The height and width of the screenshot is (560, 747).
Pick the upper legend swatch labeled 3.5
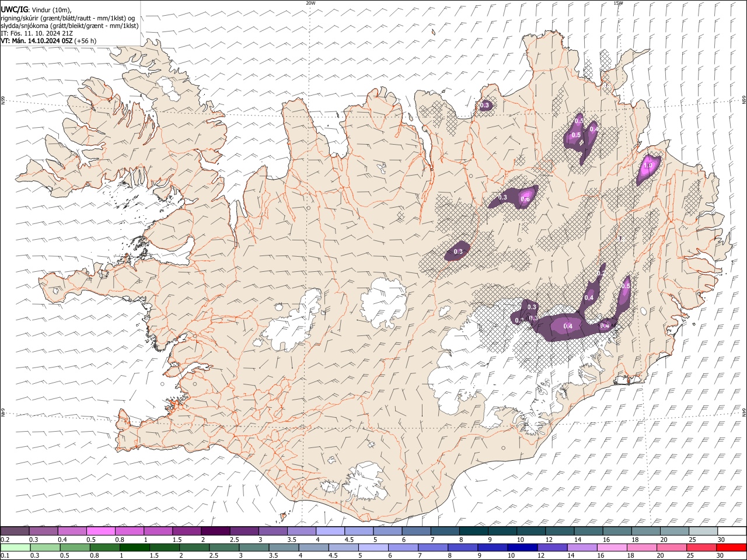(x=301, y=531)
